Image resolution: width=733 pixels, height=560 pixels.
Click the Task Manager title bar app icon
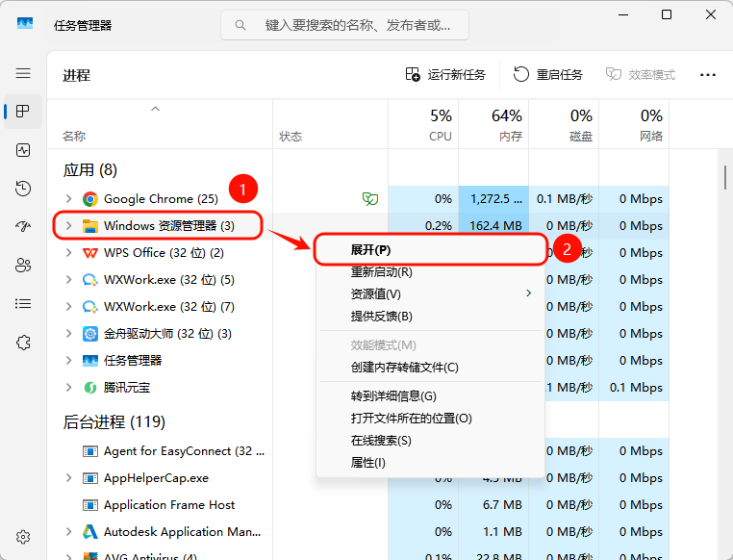24,23
